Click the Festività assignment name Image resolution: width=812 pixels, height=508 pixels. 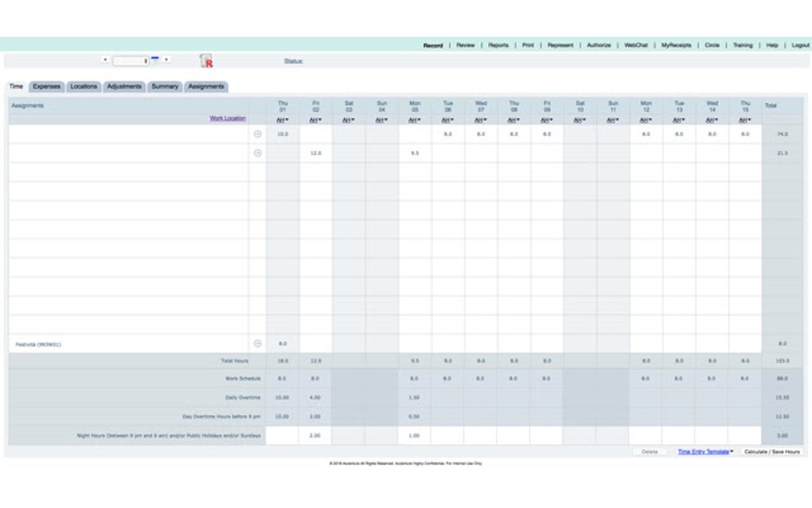click(38, 344)
